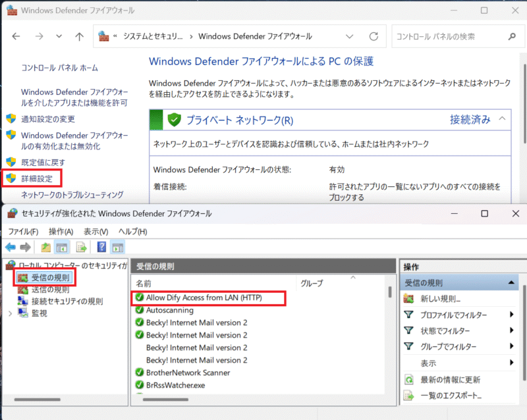The height and width of the screenshot is (420, 527).
Task: Click the forward arrow in Control Panel
Action: 40,36
